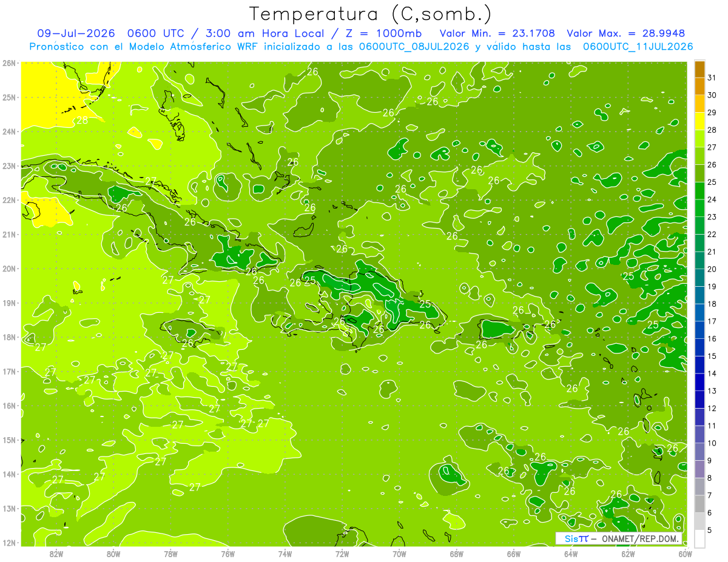Image resolution: width=728 pixels, height=562 pixels.
Task: Click legend value 15 on the color scale
Action: coord(712,356)
